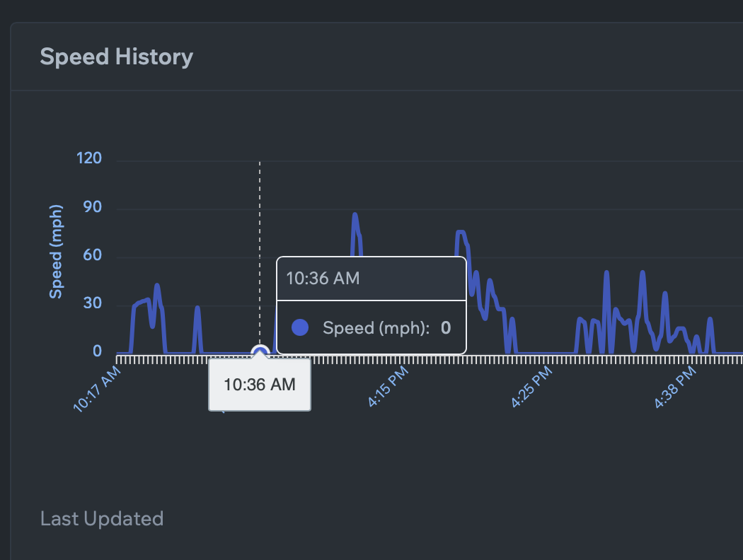Click the flat-topped peak near 75 mph
743x560 pixels.
[x=461, y=232]
